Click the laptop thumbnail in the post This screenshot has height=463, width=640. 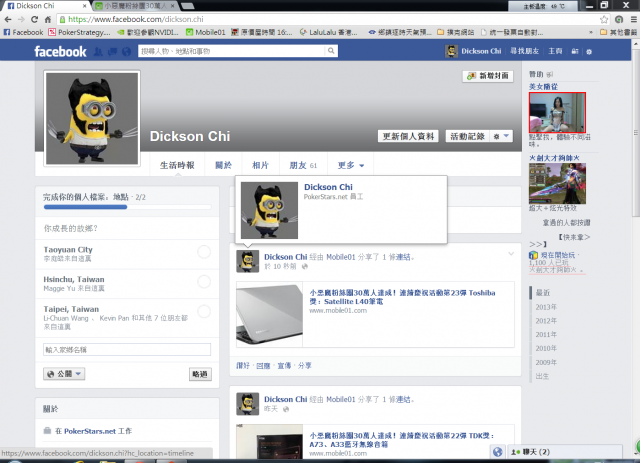[x=269, y=314]
